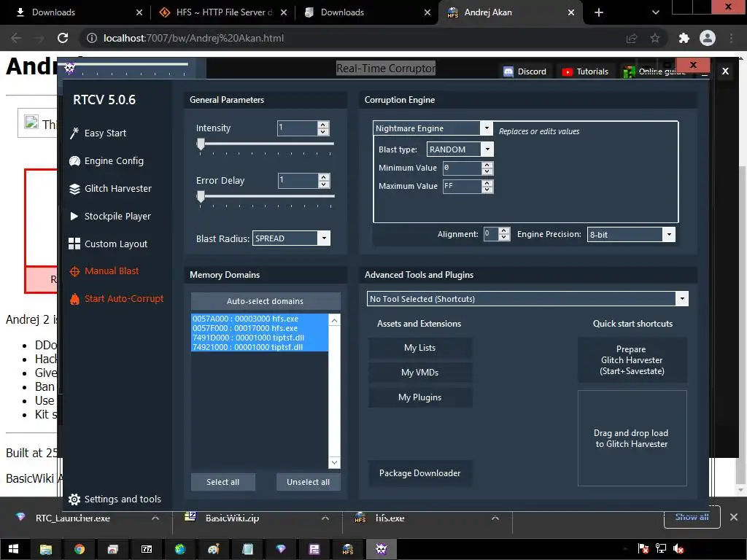
Task: Close the downloads bar
Action: [734, 517]
